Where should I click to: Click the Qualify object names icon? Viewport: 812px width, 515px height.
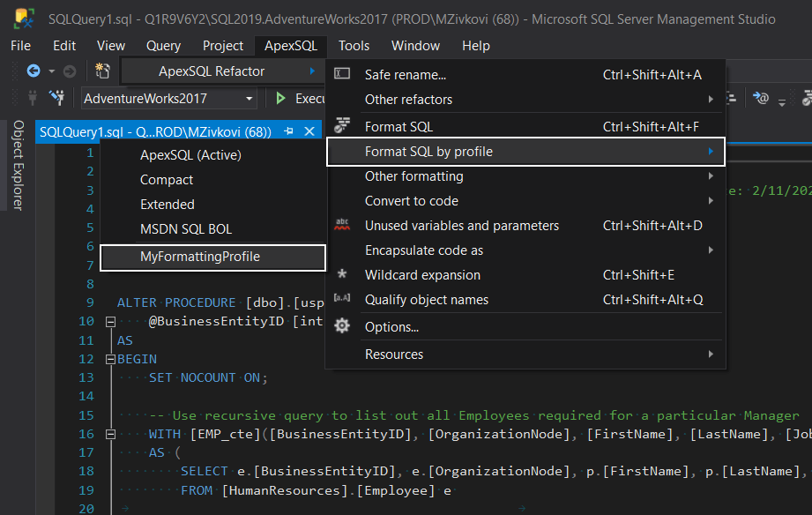pyautogui.click(x=342, y=299)
